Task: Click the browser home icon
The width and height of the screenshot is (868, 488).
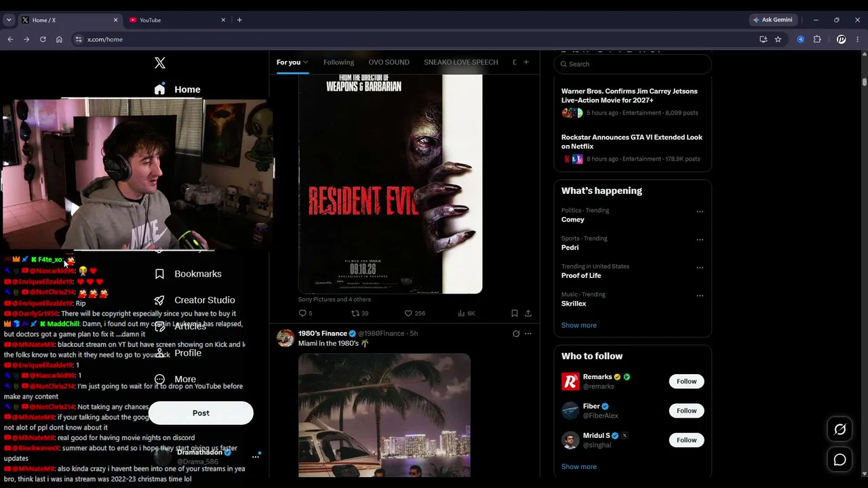Action: pos(59,39)
